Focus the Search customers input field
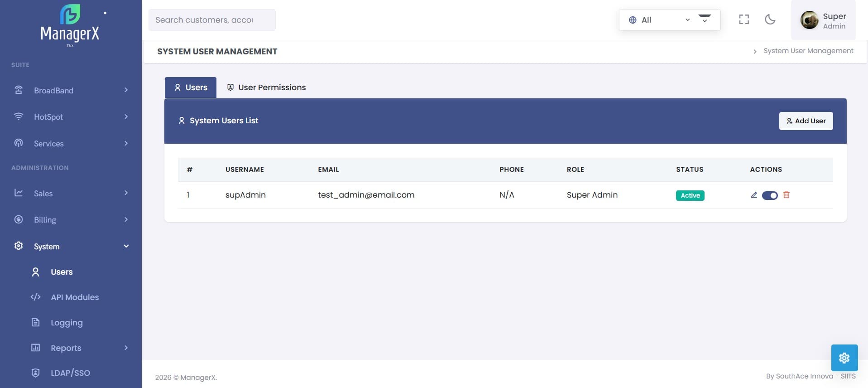Screen dimensions: 868x388 (212, 20)
